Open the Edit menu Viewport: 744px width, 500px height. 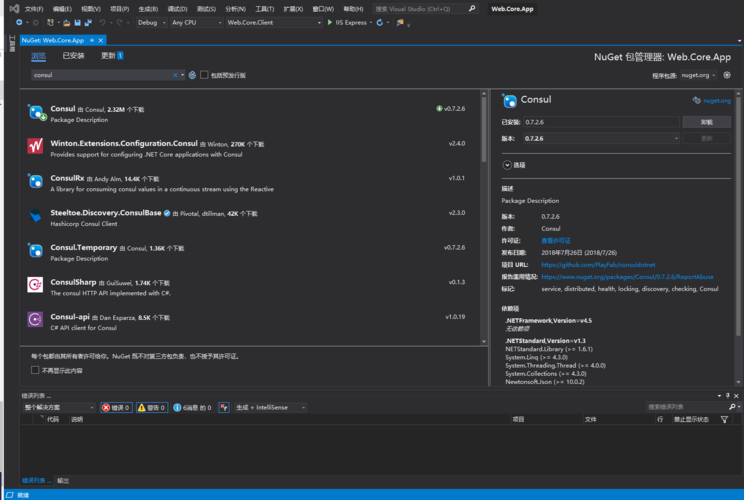coord(62,9)
